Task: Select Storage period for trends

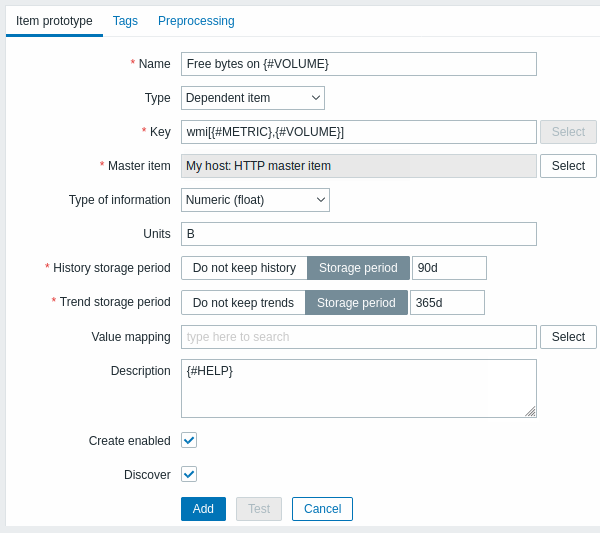Action: pos(356,303)
